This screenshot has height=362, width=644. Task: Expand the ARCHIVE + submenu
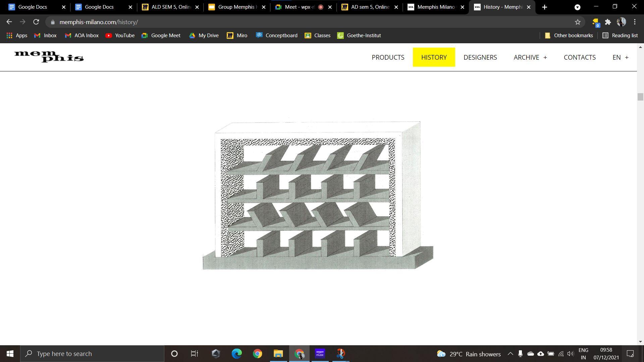[530, 57]
